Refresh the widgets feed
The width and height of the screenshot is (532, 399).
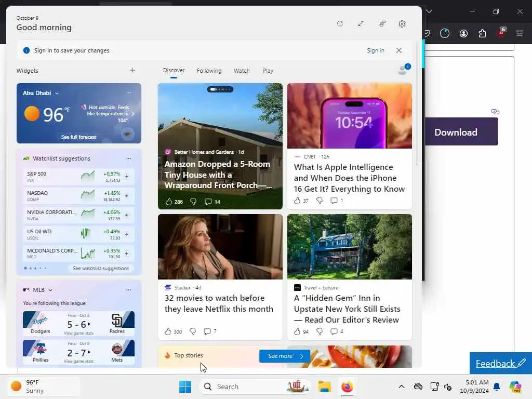point(340,24)
